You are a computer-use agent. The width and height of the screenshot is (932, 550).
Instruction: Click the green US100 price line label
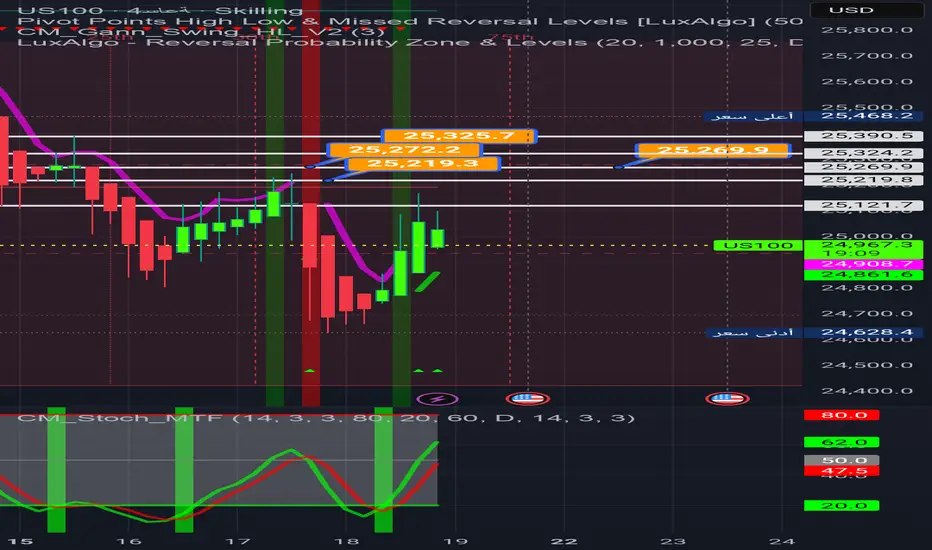pyautogui.click(x=758, y=245)
